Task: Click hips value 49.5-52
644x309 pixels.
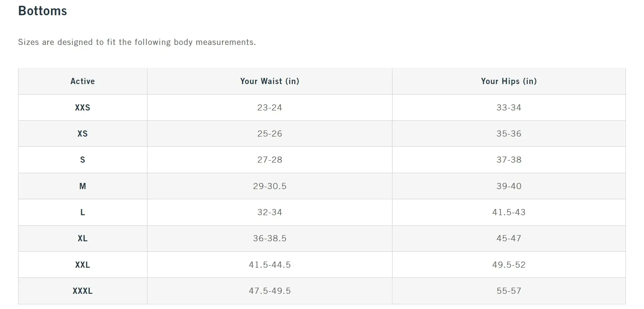Action: tap(509, 265)
